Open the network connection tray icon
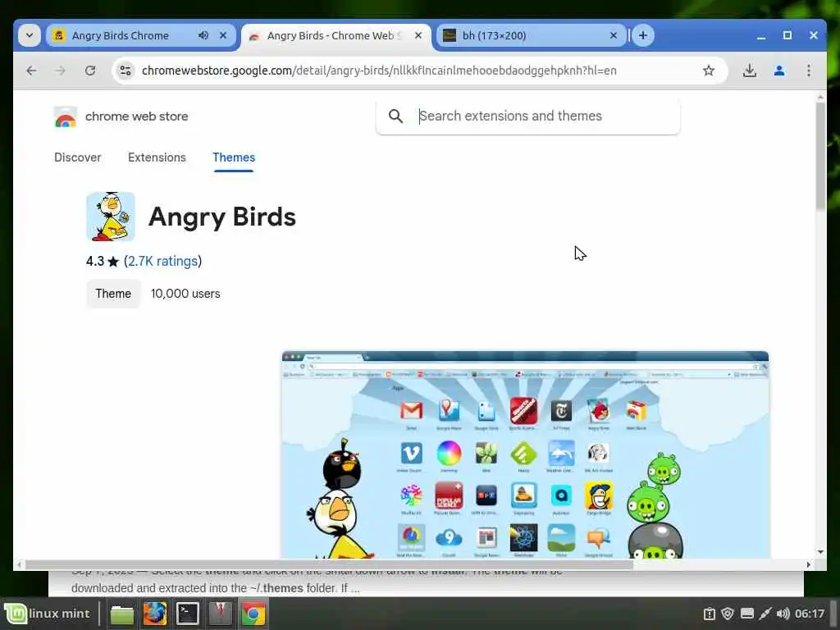 (765, 614)
